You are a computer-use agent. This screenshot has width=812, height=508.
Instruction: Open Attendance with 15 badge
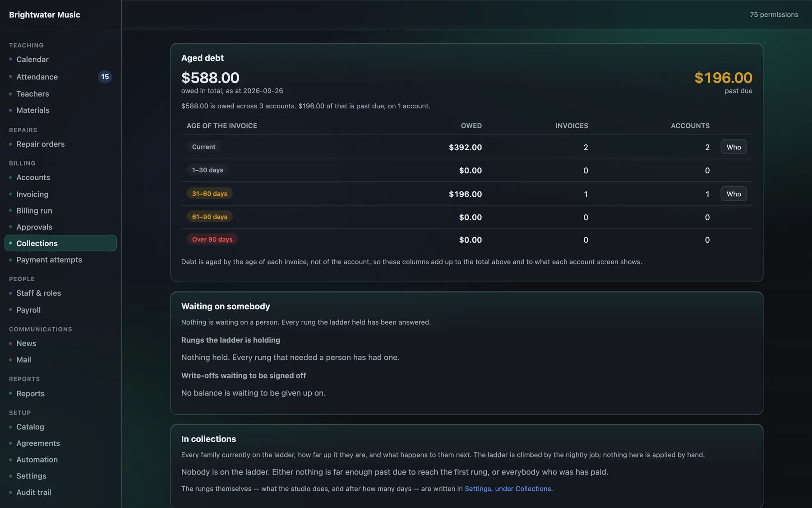tap(60, 77)
